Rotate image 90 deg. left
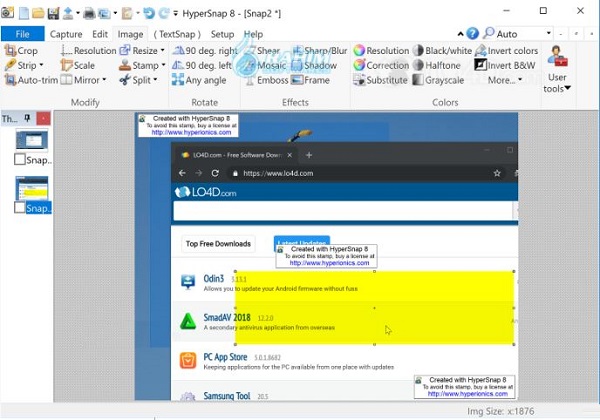The height and width of the screenshot is (420, 600). pos(202,65)
